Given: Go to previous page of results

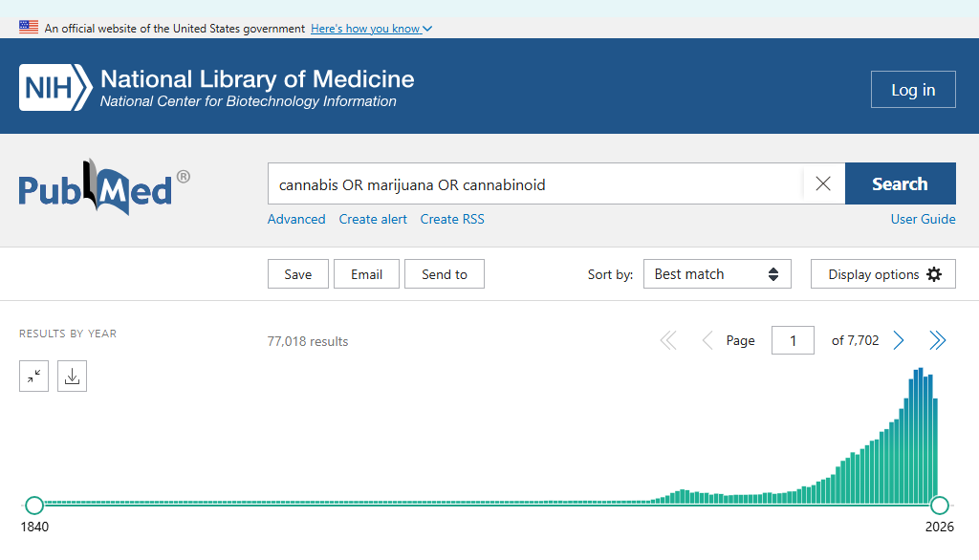Looking at the screenshot, I should 707,340.
